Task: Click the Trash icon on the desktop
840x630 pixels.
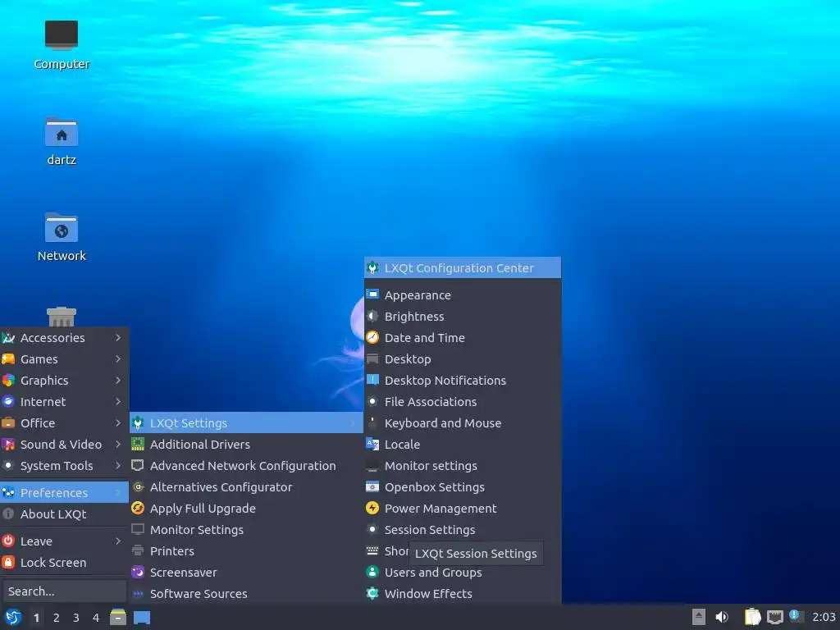Action: 61,317
